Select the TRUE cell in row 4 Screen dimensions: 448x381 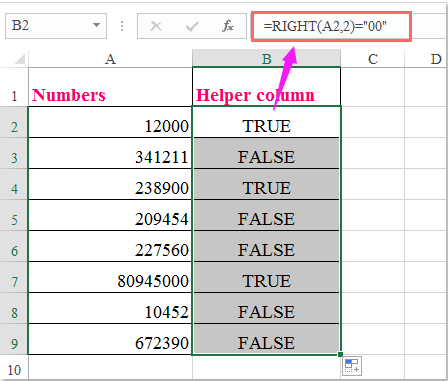click(266, 184)
